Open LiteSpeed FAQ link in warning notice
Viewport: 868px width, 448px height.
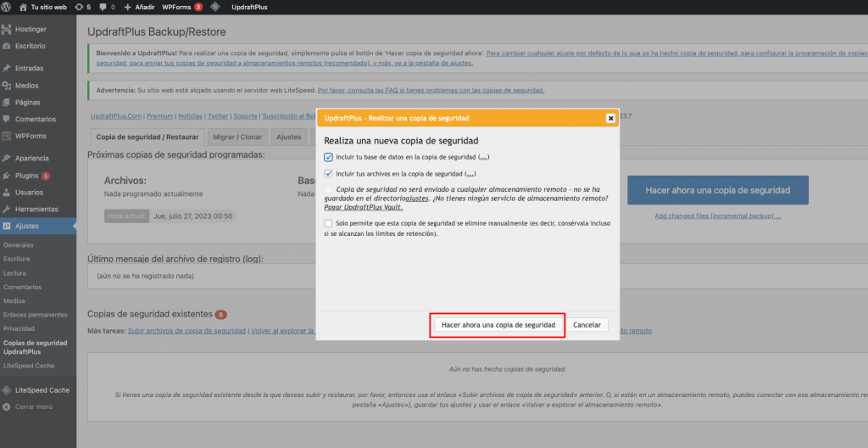click(x=431, y=90)
